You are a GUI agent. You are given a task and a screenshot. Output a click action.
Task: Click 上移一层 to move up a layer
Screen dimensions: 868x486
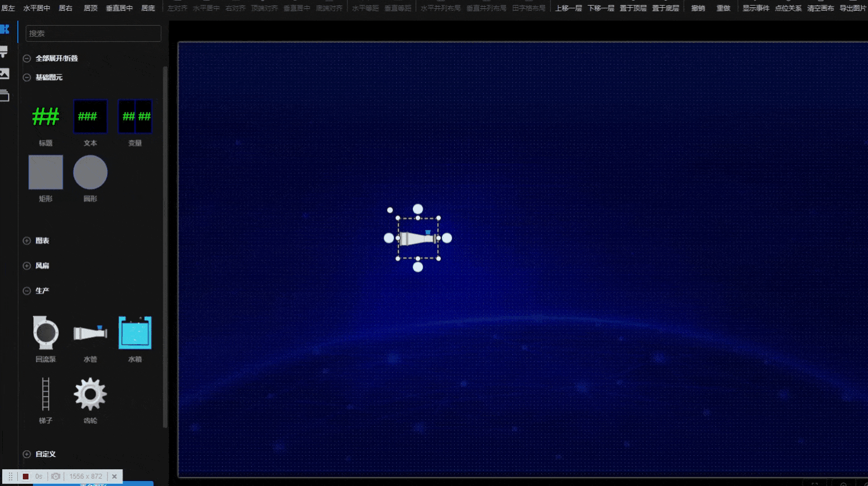click(568, 8)
